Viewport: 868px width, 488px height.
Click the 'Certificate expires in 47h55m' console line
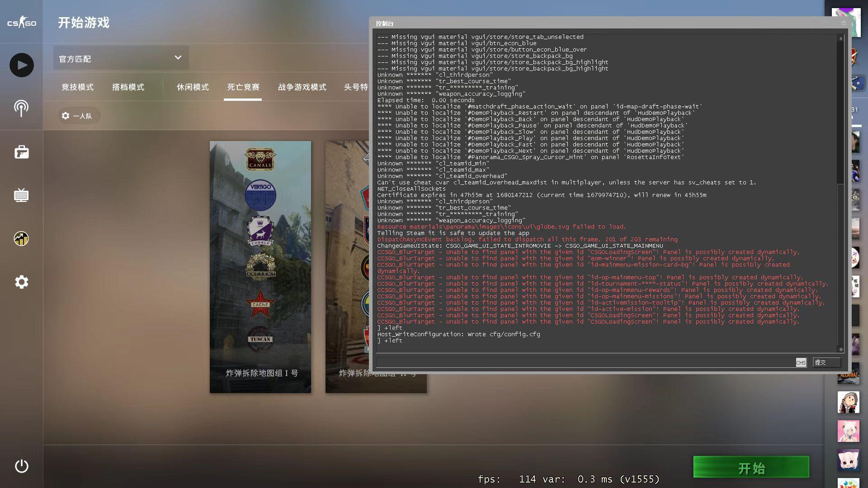tap(542, 195)
